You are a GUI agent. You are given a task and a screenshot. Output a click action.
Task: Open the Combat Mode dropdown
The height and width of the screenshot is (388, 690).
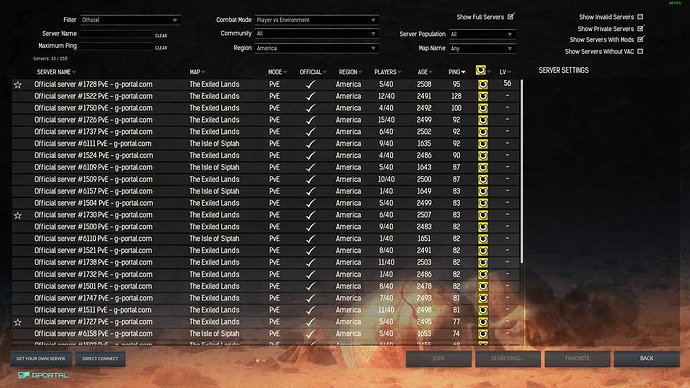(x=317, y=20)
